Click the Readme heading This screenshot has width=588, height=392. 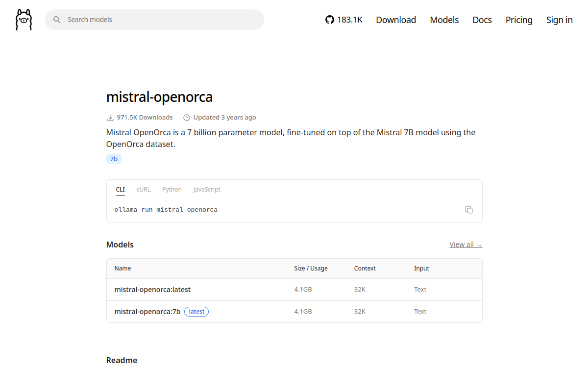click(x=122, y=360)
